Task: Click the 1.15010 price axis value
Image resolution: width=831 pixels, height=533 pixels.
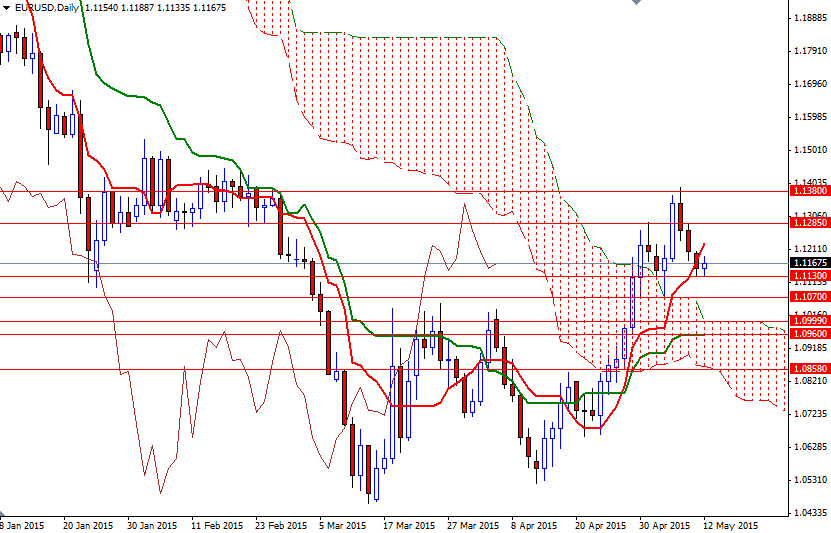Action: [x=810, y=150]
